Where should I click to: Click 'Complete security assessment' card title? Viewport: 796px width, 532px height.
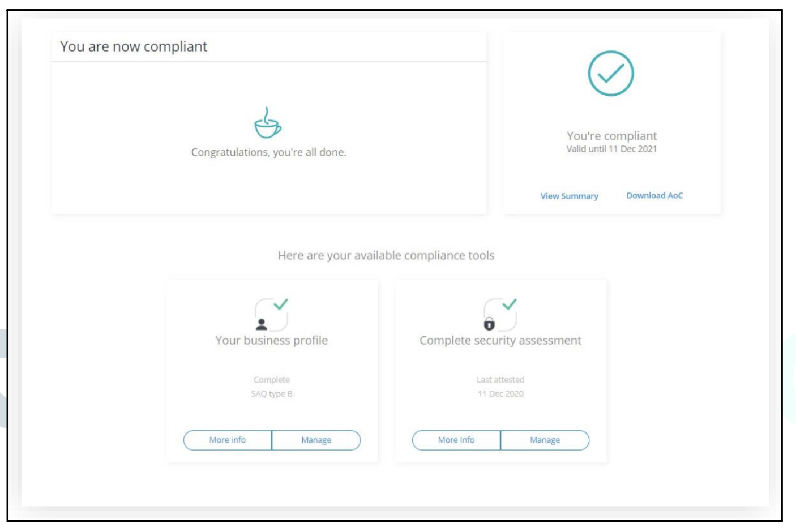tap(500, 340)
